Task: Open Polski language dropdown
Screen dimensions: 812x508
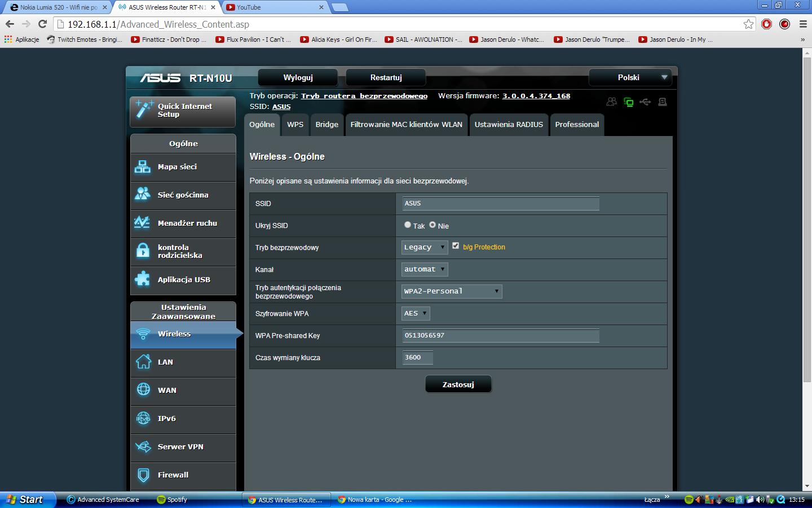Action: 630,77
